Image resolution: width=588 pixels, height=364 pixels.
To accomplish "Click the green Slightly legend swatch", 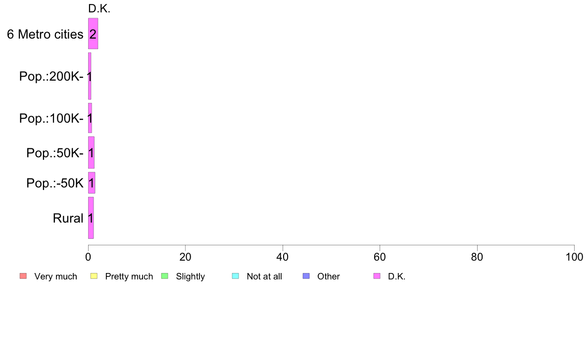I will point(165,276).
